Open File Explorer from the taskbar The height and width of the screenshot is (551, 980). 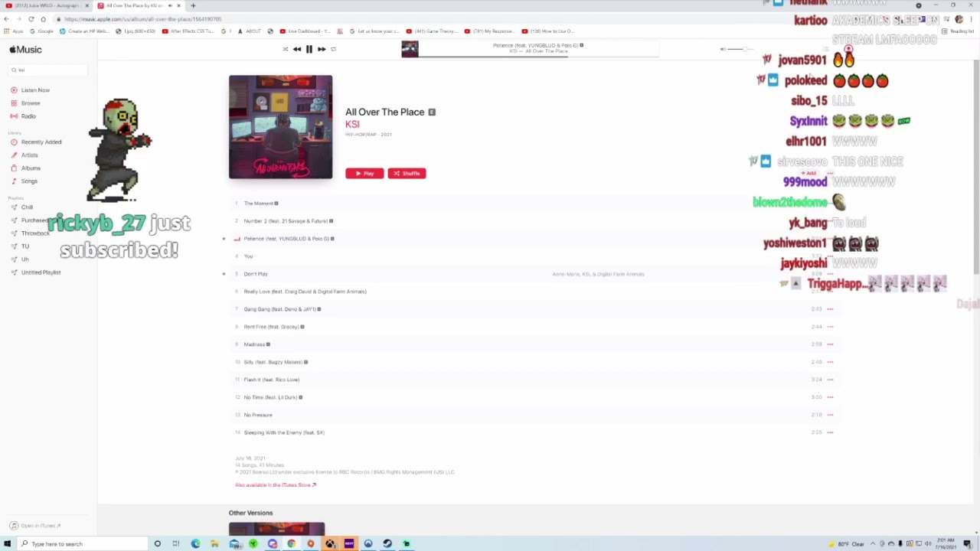[x=214, y=544]
